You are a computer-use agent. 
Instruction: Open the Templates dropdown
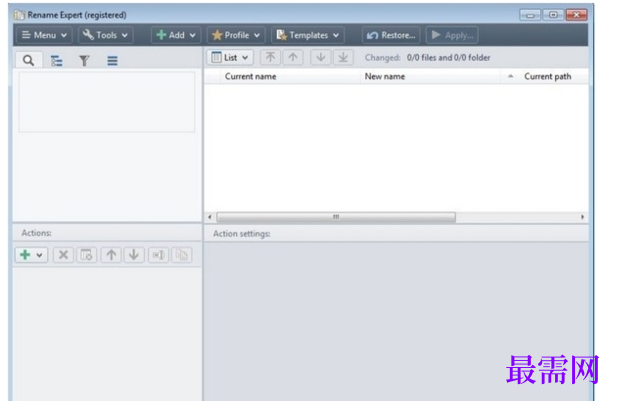[x=308, y=35]
